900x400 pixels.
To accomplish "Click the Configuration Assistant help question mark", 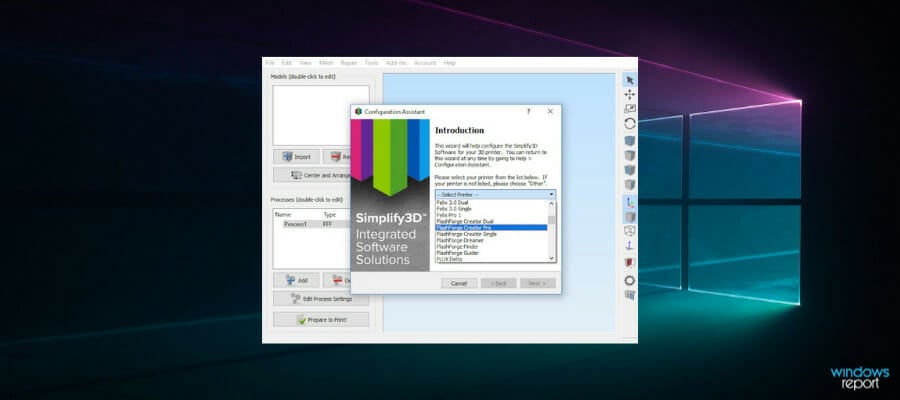I will pos(529,111).
